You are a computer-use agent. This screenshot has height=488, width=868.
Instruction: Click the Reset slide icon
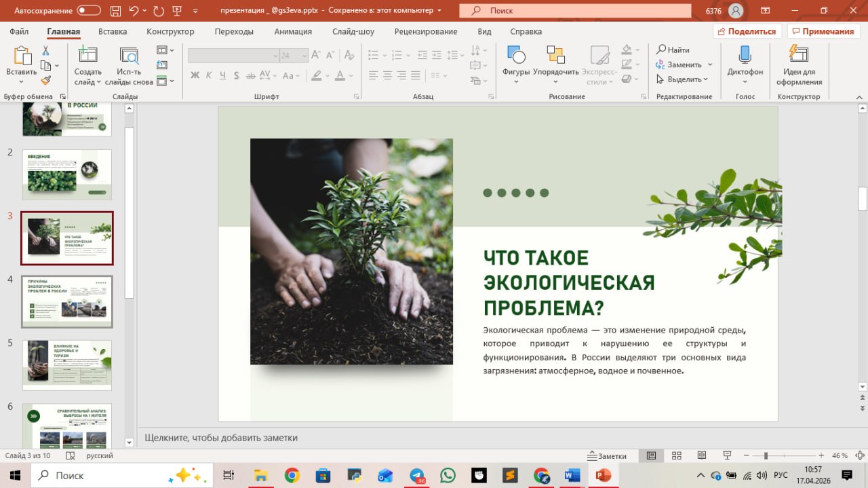coord(161,65)
